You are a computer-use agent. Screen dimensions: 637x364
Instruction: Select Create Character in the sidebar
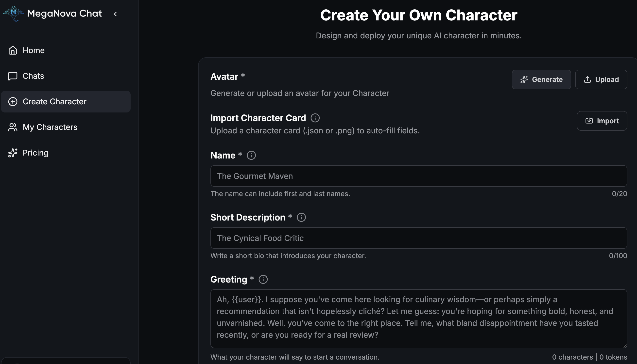(x=54, y=101)
